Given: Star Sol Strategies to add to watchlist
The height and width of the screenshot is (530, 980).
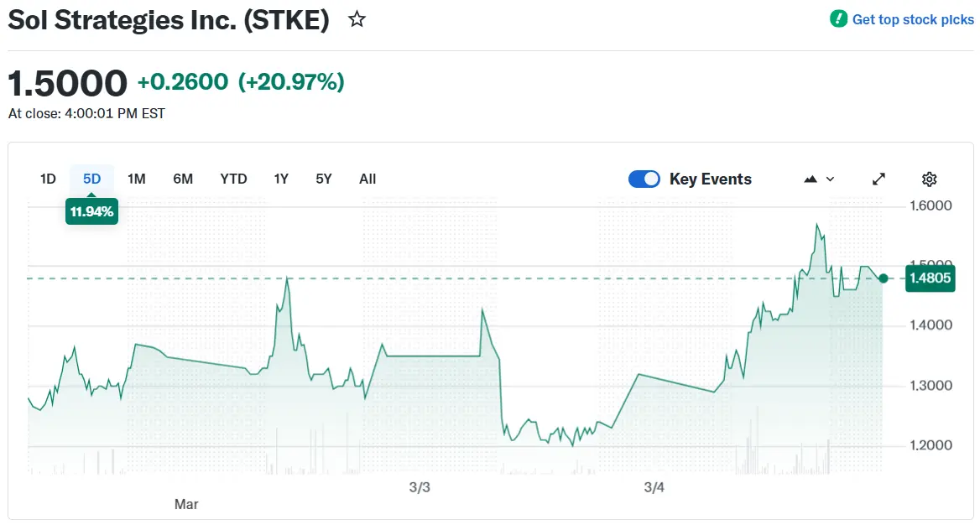Looking at the screenshot, I should 357,19.
